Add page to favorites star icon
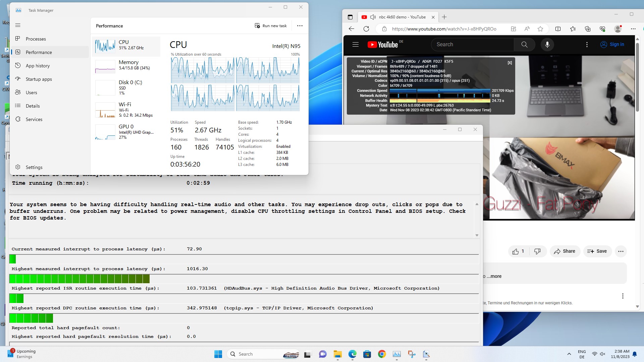Image resolution: width=644 pixels, height=362 pixels. tap(540, 29)
